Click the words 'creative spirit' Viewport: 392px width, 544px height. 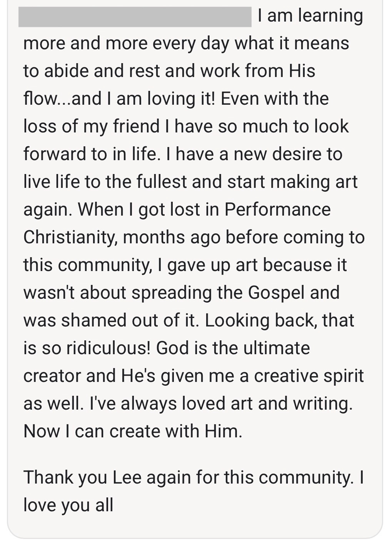(309, 376)
